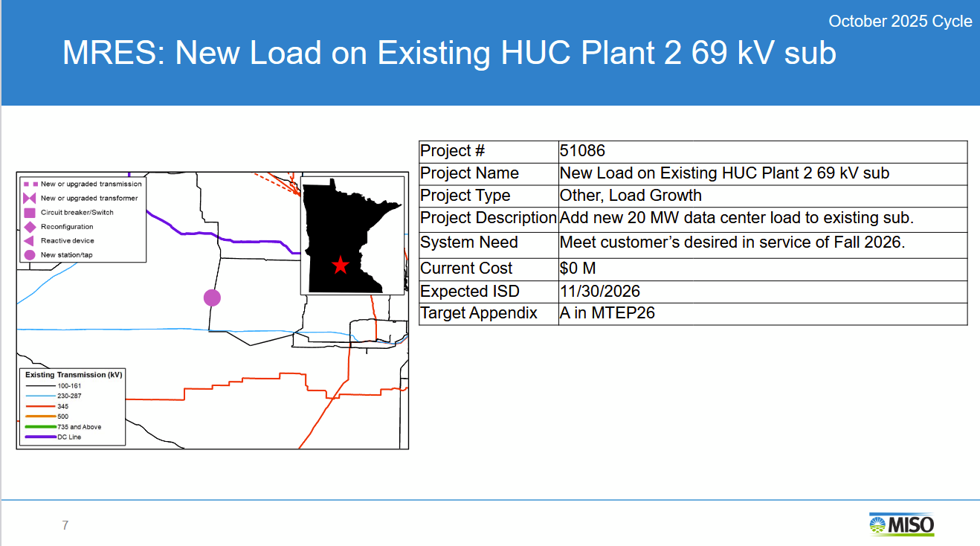Viewport: 980px width, 546px height.
Task: Click the slide page number 7
Action: 65,526
